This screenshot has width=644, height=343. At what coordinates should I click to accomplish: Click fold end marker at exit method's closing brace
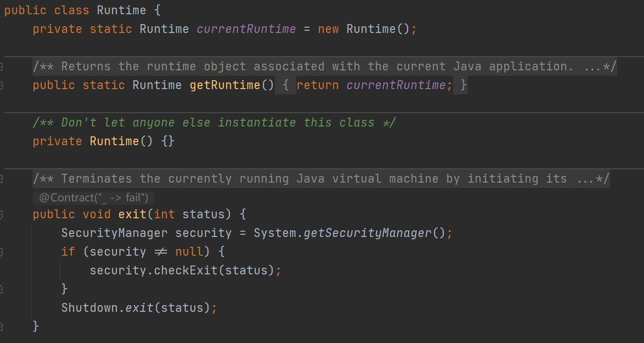[x=1, y=327]
